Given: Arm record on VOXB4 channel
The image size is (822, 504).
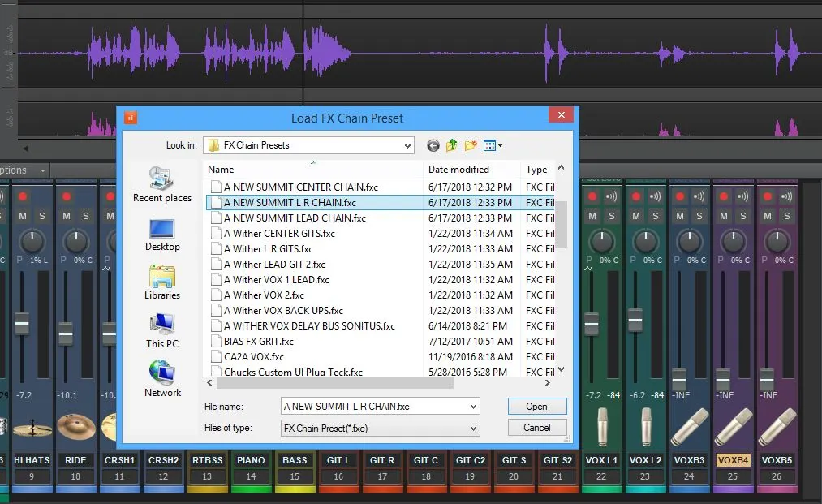Looking at the screenshot, I should [724, 196].
